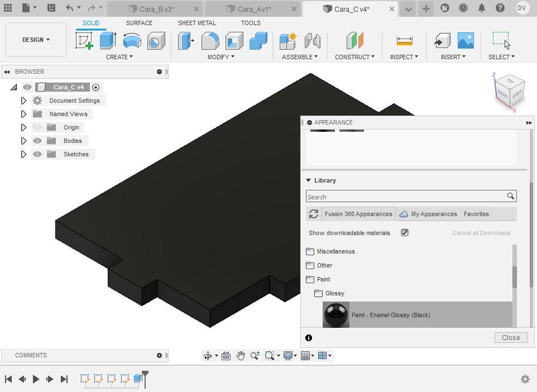Click the Zoom magnifier tool
This screenshot has width=537, height=392.
click(x=255, y=356)
